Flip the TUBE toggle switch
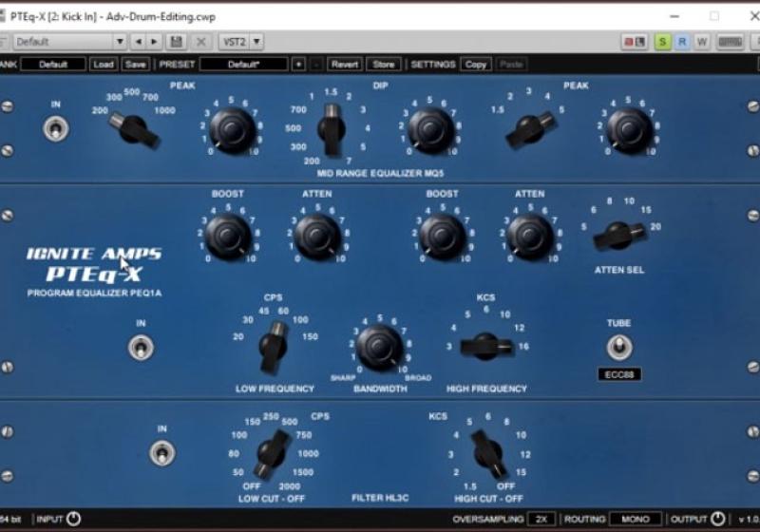This screenshot has height=532, width=760. click(x=619, y=348)
